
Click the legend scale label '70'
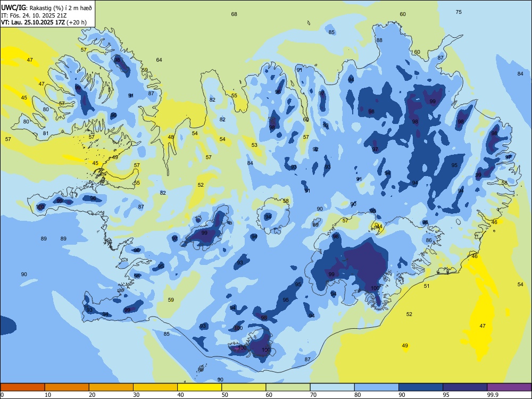click(313, 395)
